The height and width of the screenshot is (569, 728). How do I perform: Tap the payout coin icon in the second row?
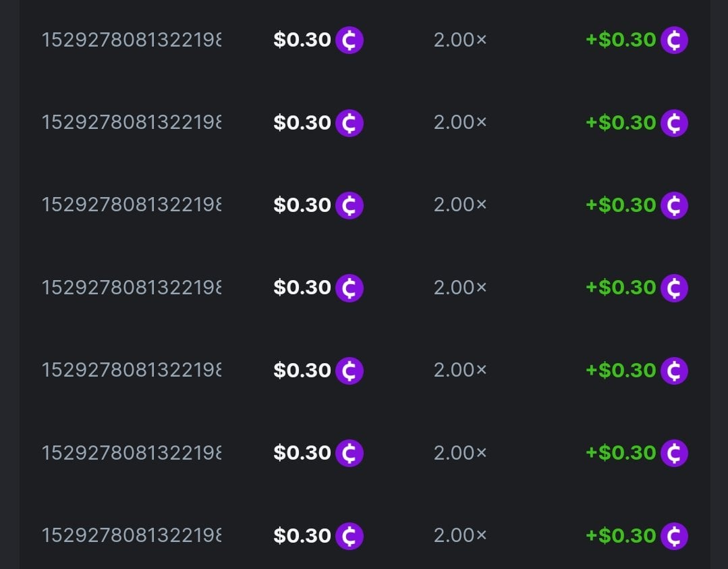674,123
